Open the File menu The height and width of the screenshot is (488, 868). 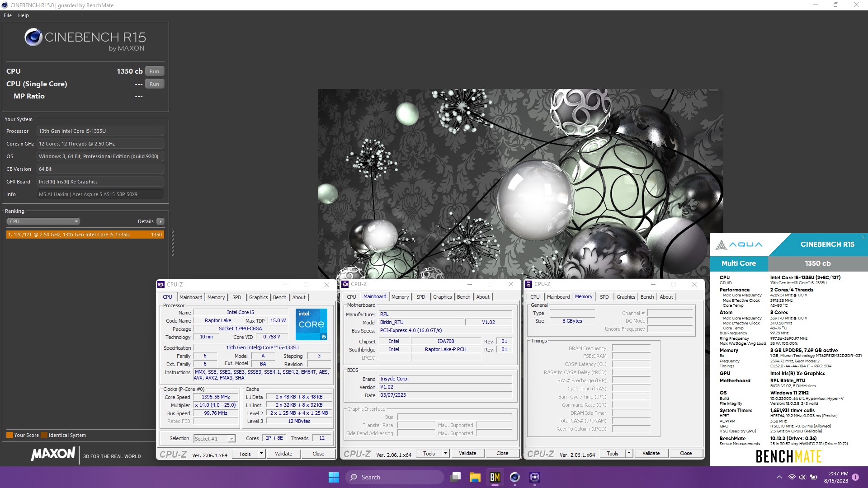[x=8, y=15]
